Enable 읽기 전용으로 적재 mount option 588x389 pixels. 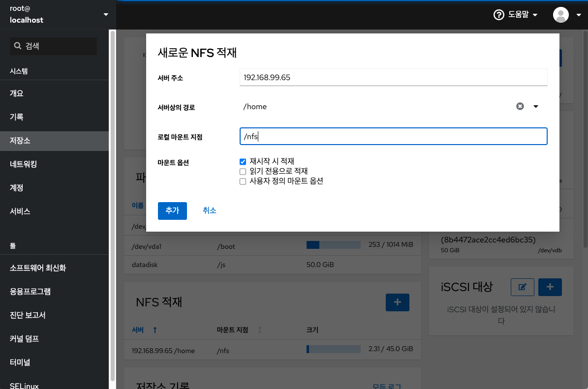click(243, 171)
